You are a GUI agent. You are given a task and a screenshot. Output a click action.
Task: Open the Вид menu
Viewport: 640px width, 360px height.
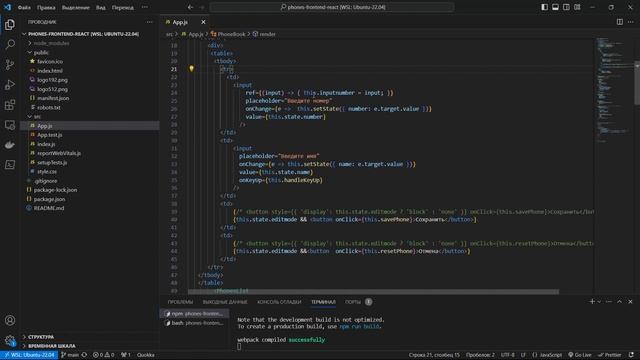coord(100,7)
